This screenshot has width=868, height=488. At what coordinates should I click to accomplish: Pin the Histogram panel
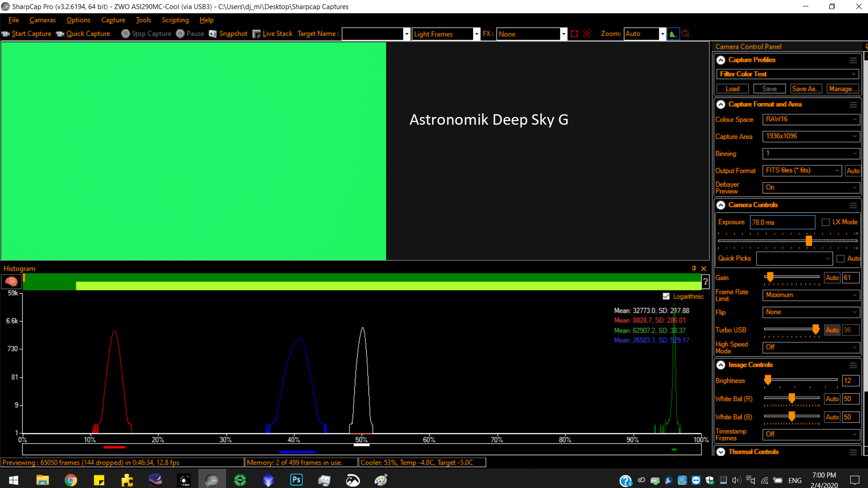point(694,269)
